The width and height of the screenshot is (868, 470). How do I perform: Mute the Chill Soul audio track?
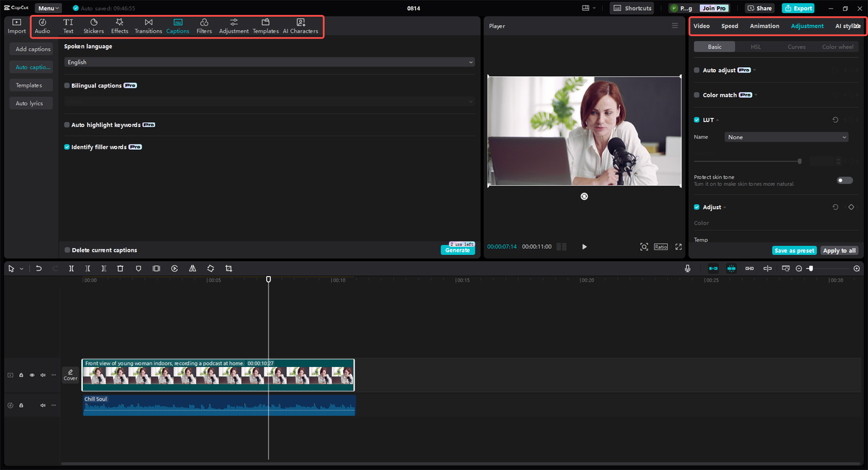(x=43, y=405)
